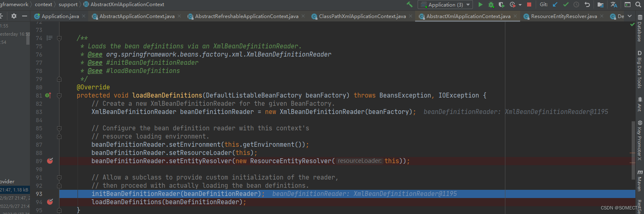The height and width of the screenshot is (214, 644).
Task: Collapse the comment fold at line 85
Action: [x=59, y=128]
